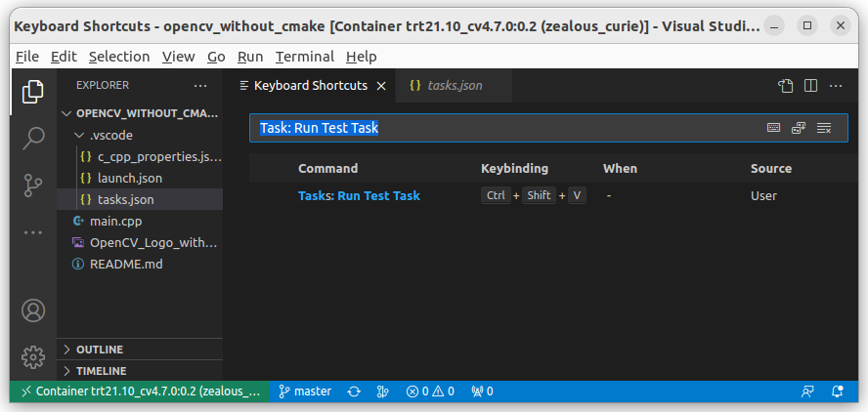The width and height of the screenshot is (868, 412).
Task: Clear the keybindings search input
Action: [x=824, y=128]
